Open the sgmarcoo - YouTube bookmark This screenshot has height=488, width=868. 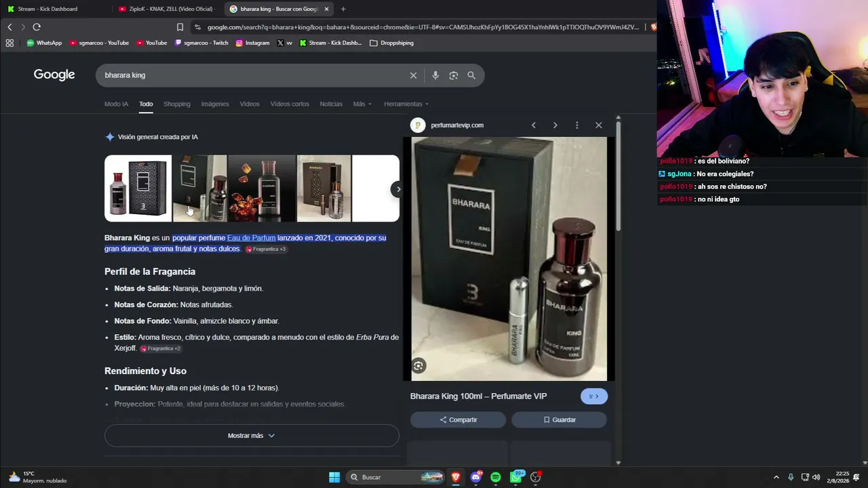98,43
